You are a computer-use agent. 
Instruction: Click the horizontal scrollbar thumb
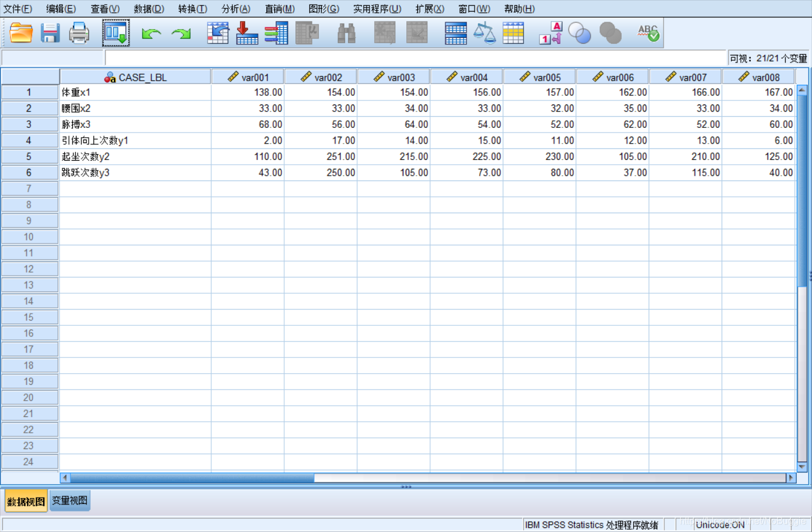[192, 478]
